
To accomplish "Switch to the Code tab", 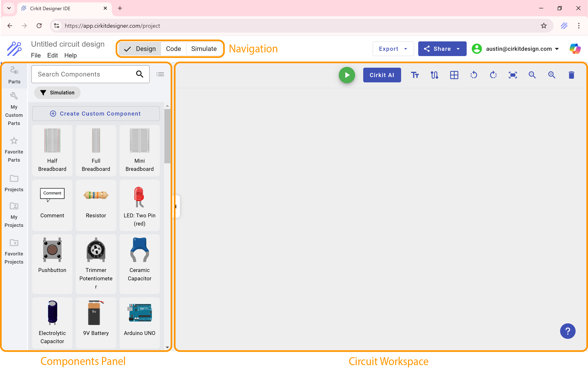I will tap(173, 49).
